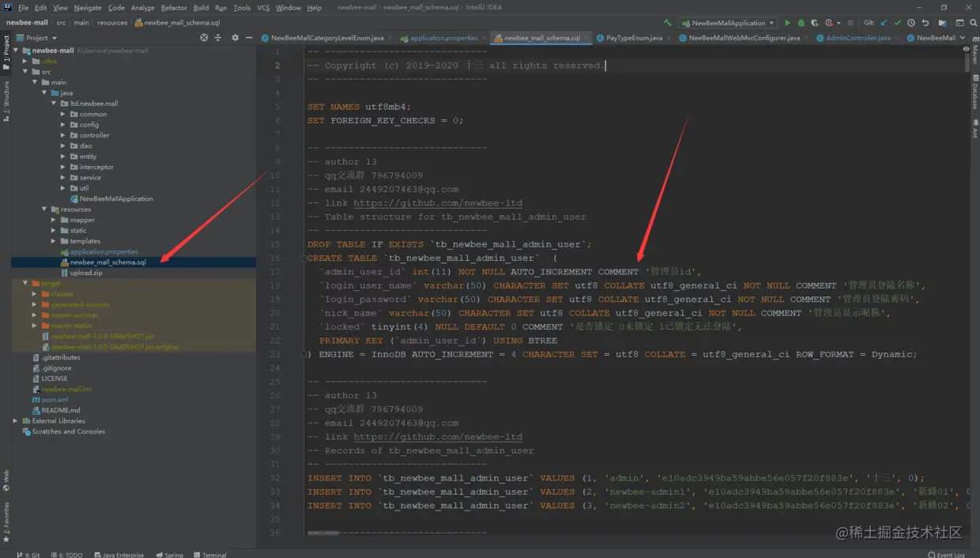Viewport: 980px width, 558px height.
Task: Expand External Libraries node
Action: click(x=16, y=420)
